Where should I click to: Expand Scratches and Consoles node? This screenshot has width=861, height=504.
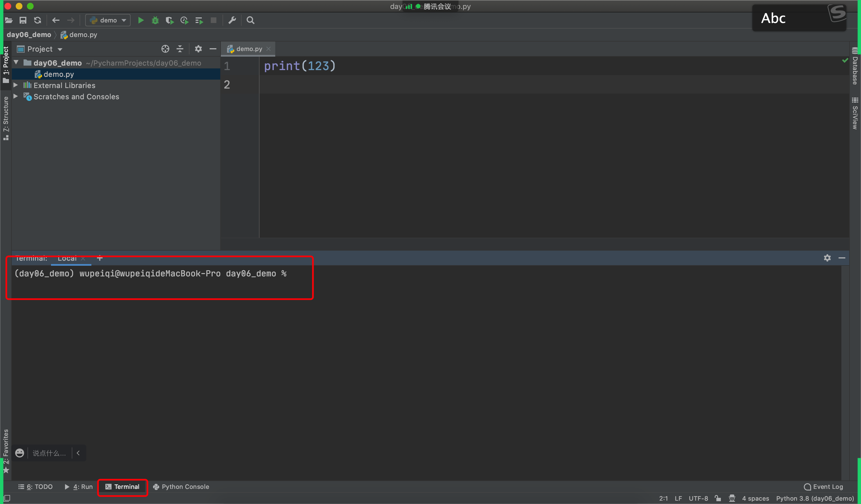tap(16, 96)
